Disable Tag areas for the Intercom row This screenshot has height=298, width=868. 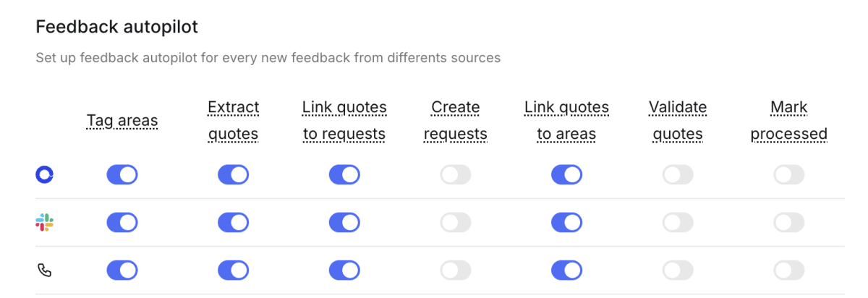click(122, 174)
